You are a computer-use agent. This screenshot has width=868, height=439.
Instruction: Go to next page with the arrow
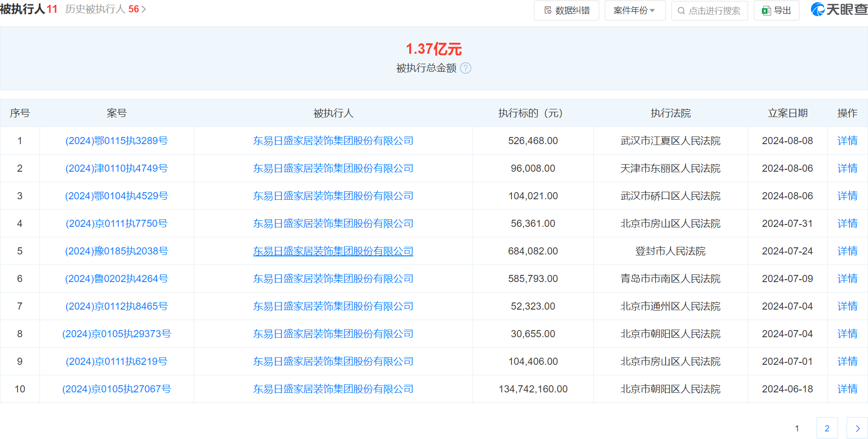point(858,428)
